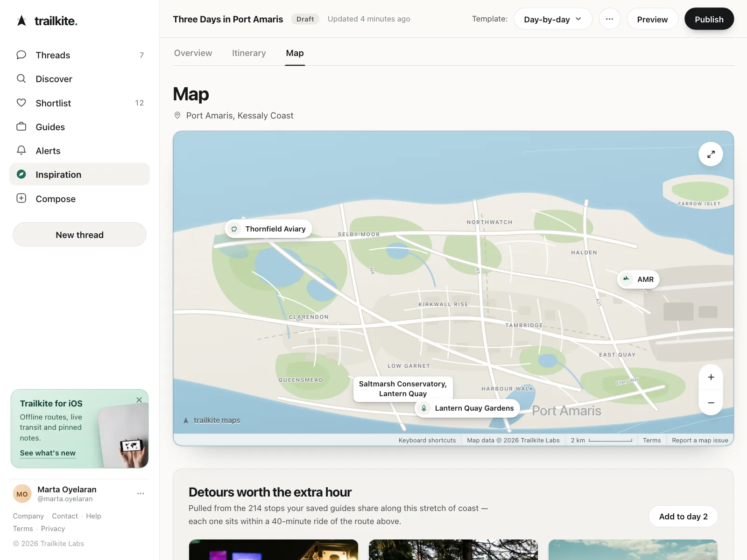This screenshot has width=747, height=560.
Task: Click the New thread button
Action: click(79, 235)
